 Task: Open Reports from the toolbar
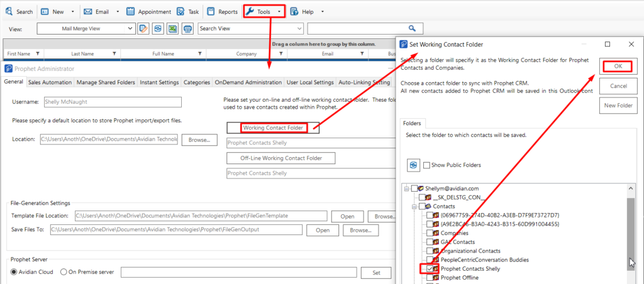tap(222, 11)
